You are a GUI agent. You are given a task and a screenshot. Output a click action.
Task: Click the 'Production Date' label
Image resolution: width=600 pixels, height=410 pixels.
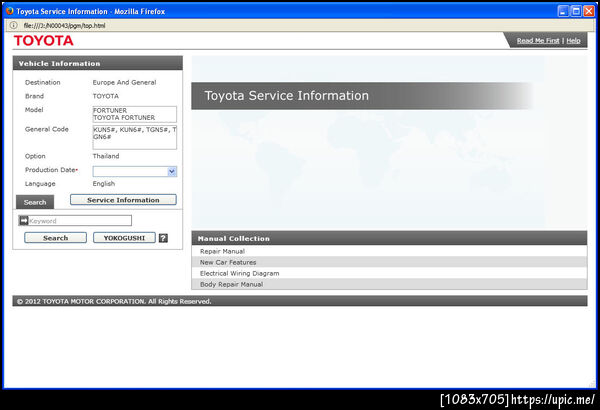[x=50, y=170]
